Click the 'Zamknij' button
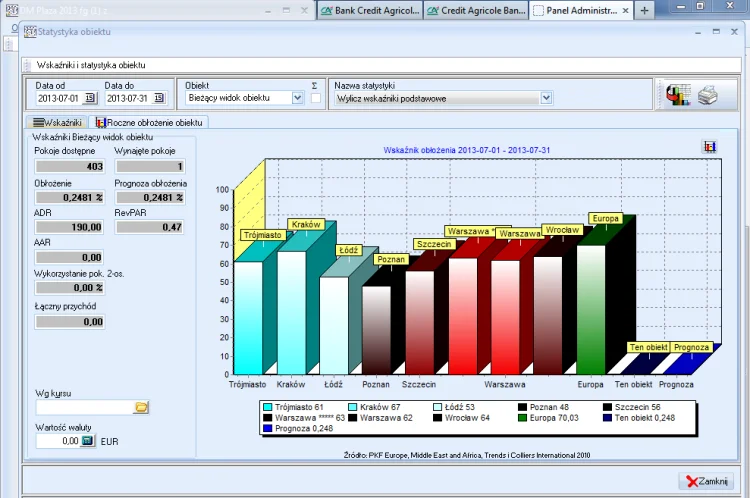 click(x=705, y=481)
